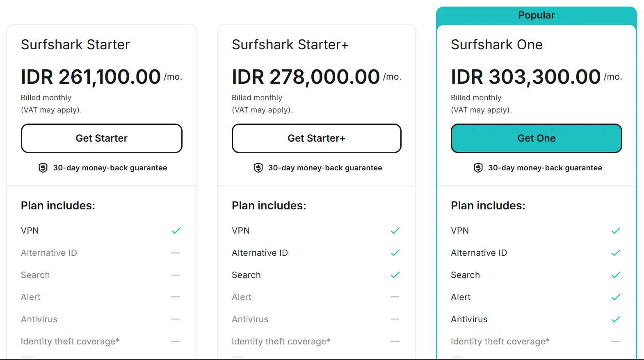Click the Get Starter button
644x360 pixels.
pyautogui.click(x=102, y=138)
